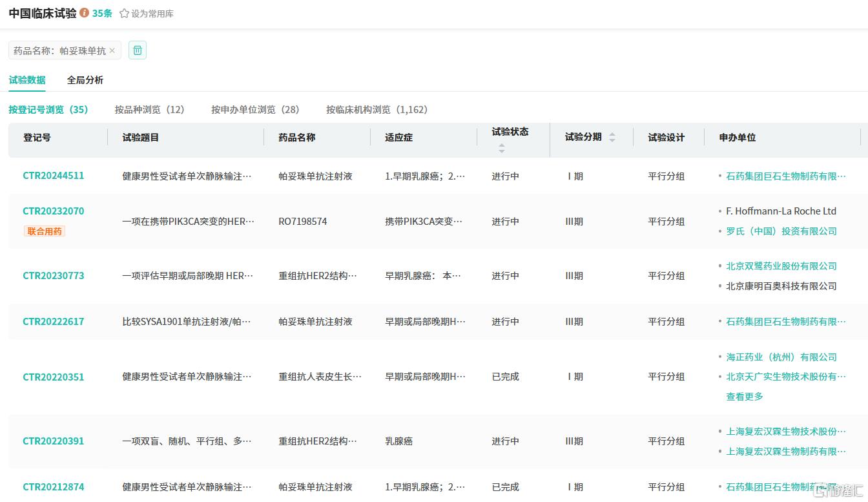
Task: Select 按品种浏览 (12) view
Action: click(x=150, y=110)
